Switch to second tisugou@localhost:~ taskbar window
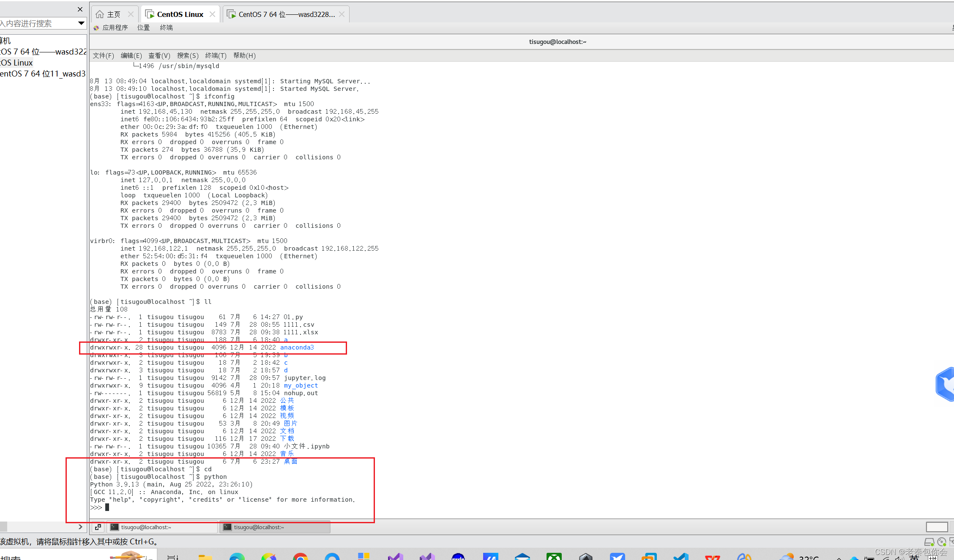Viewport: 954px width, 560px height. [x=276, y=527]
